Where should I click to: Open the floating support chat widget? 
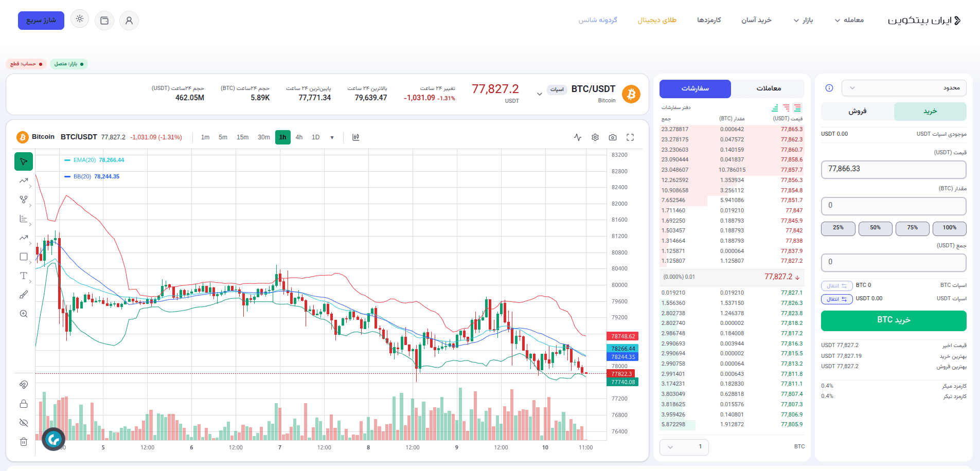54,439
